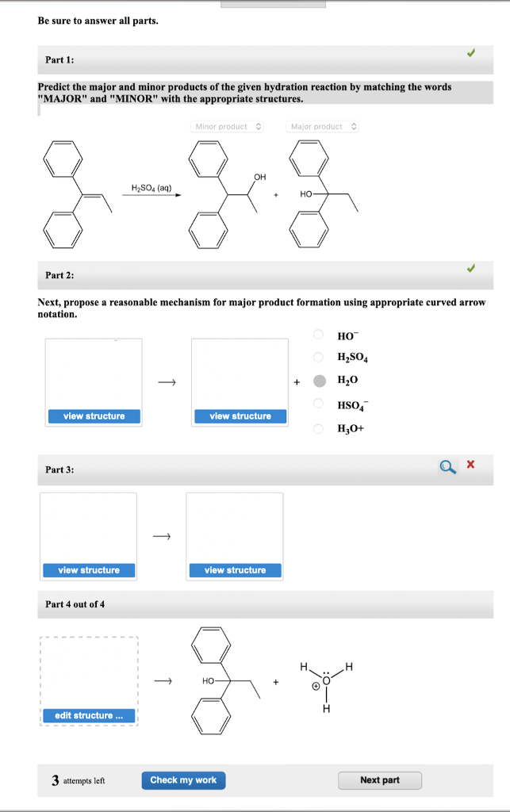Click the second view structure button in Part 2
Screen dimensions: 510x812
point(240,416)
